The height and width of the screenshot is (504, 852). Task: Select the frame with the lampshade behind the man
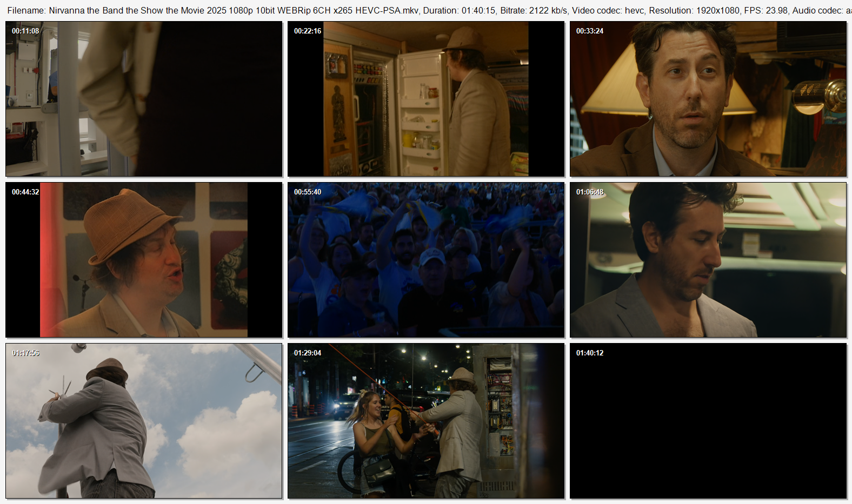pos(708,99)
